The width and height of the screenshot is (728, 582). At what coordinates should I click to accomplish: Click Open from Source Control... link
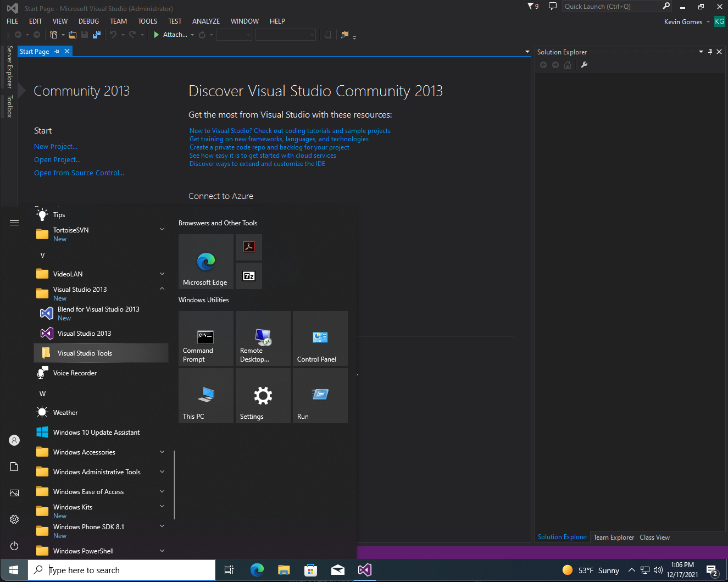coord(79,173)
